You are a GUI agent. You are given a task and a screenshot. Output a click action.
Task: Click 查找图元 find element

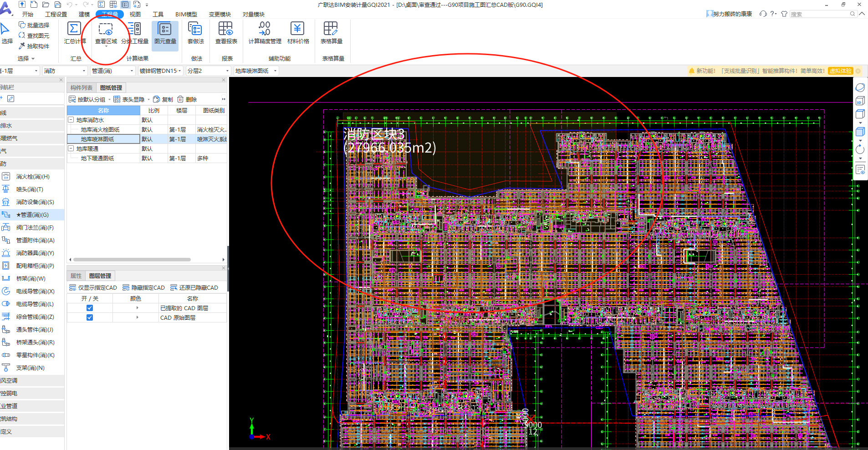coord(34,36)
